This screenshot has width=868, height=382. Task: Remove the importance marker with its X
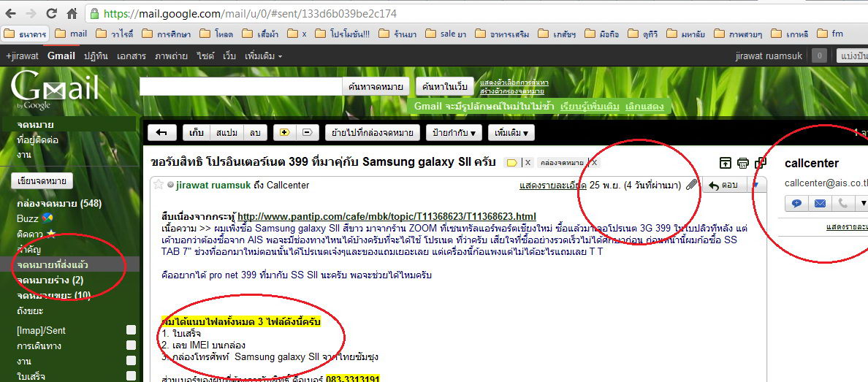528,163
